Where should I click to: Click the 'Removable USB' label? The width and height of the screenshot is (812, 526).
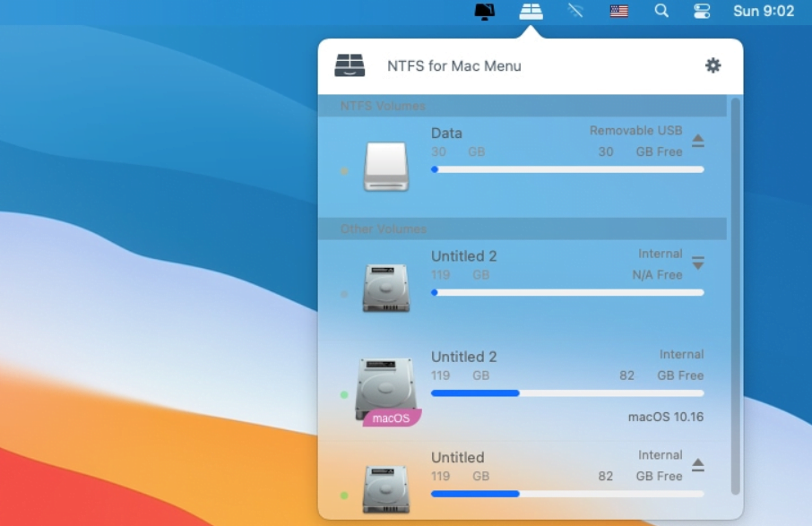[x=636, y=131]
